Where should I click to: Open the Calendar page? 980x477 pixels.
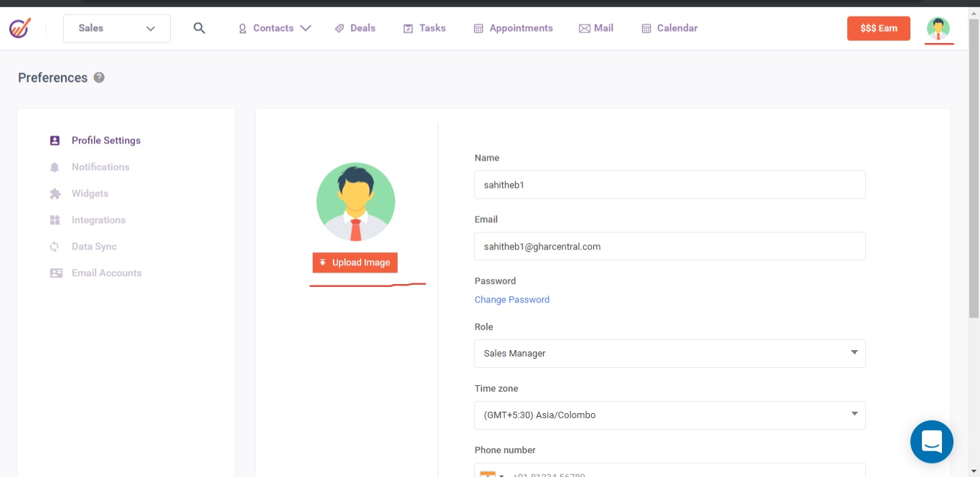click(x=669, y=29)
